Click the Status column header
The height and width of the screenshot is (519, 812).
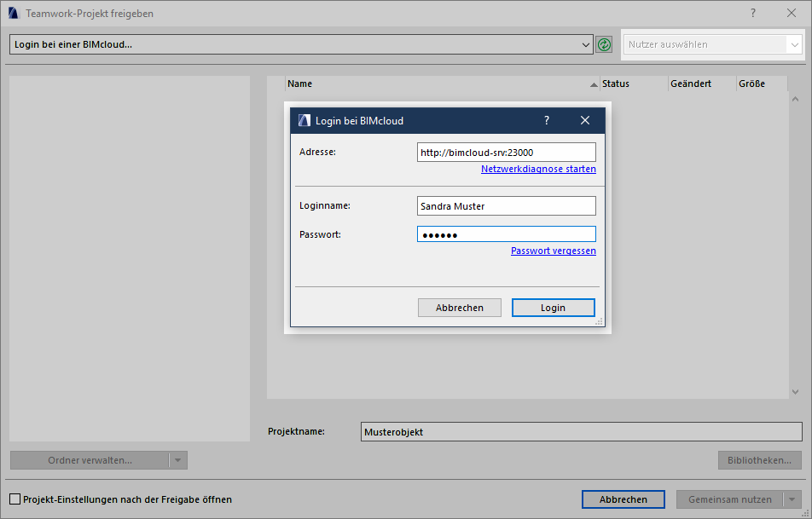[634, 84]
